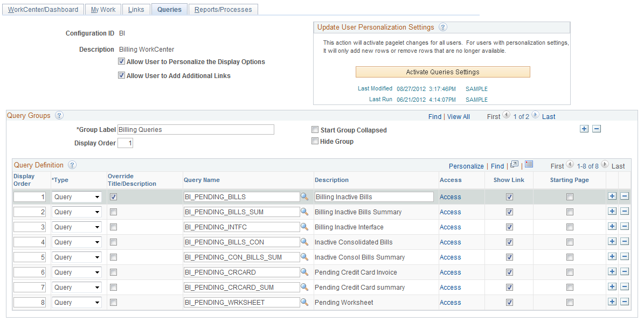This screenshot has width=644, height=322.
Task: Delete the BI_PENDING_CRCARD row
Action: click(x=624, y=271)
